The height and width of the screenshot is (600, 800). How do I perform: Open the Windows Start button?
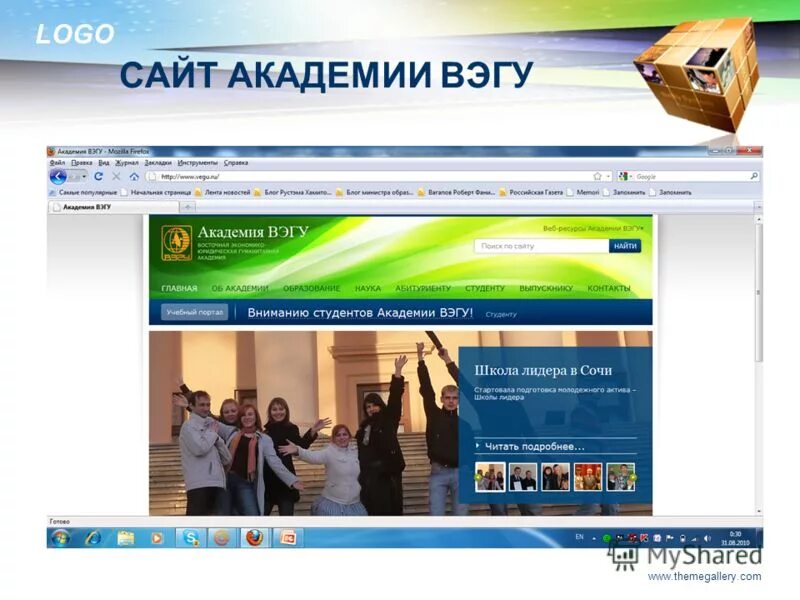pos(61,538)
